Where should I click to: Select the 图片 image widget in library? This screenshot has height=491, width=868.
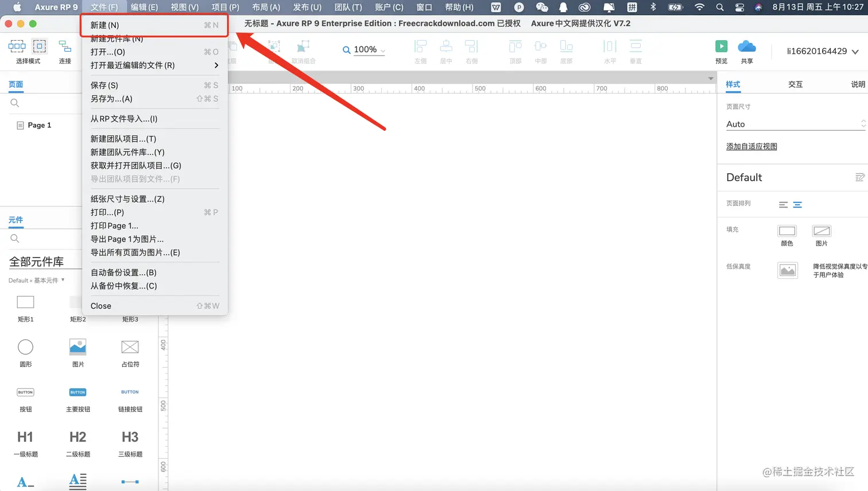[x=77, y=347]
